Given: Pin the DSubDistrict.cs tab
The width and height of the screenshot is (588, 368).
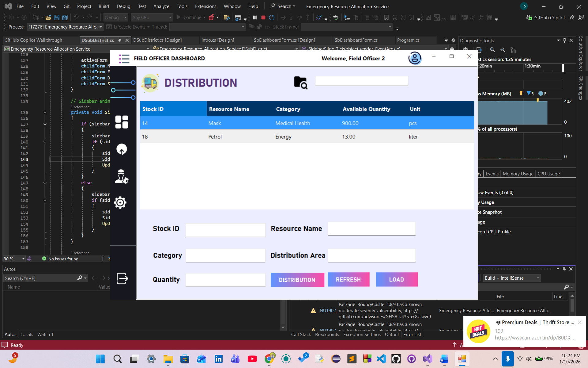Looking at the screenshot, I should tap(120, 40).
